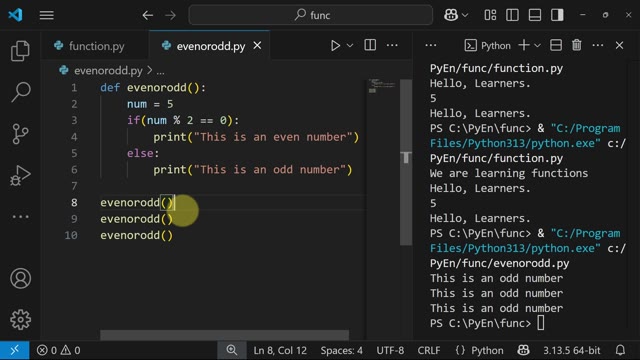Screen dimensions: 640x360
Task: Open the editor More Actions menu
Action: (x=392, y=45)
